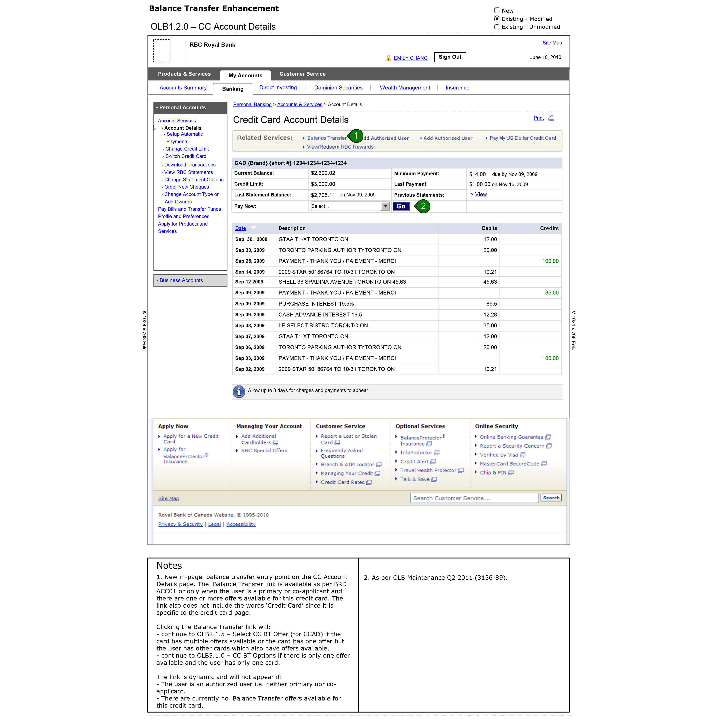This screenshot has height=728, width=728.
Task: Open the Dominion Securities sub-tab
Action: click(338, 88)
